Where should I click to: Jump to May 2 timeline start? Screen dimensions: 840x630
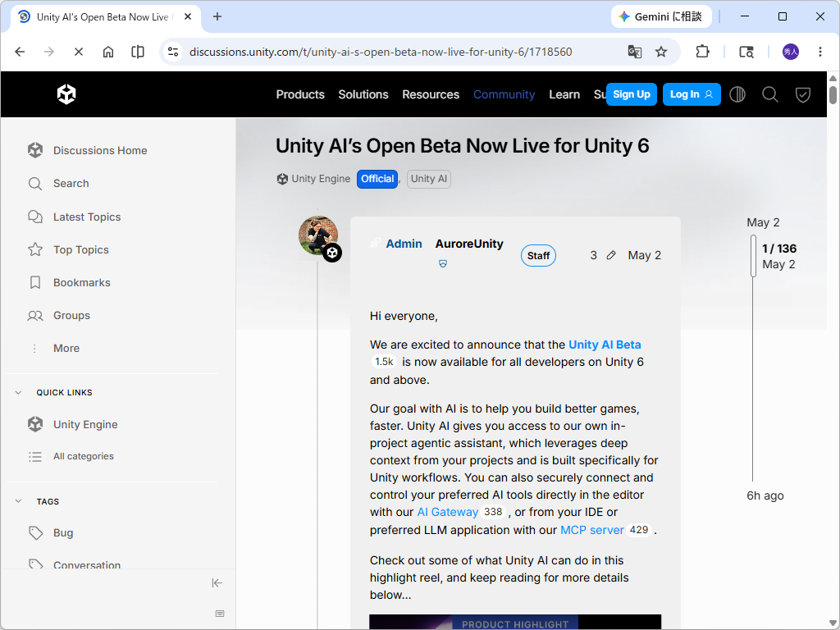763,222
